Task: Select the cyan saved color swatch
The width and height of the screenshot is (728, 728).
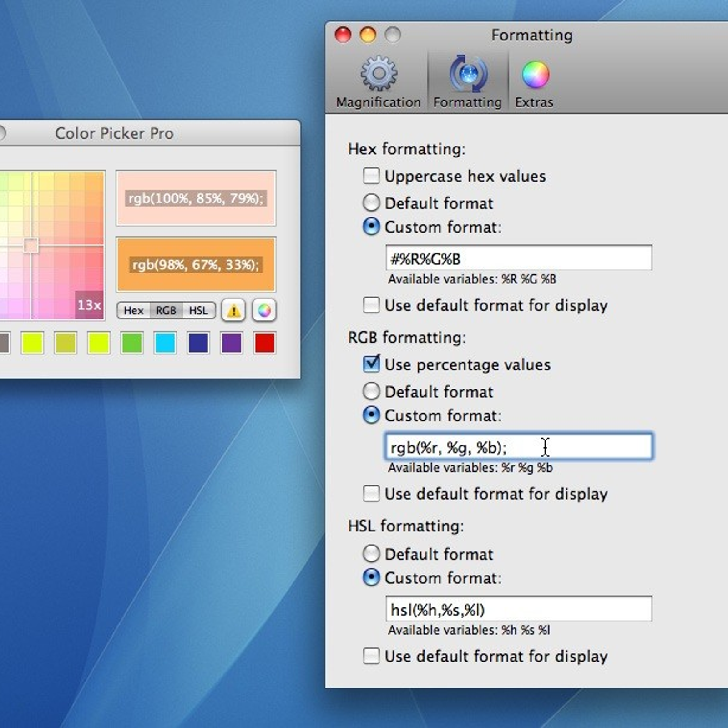Action: tap(165, 343)
